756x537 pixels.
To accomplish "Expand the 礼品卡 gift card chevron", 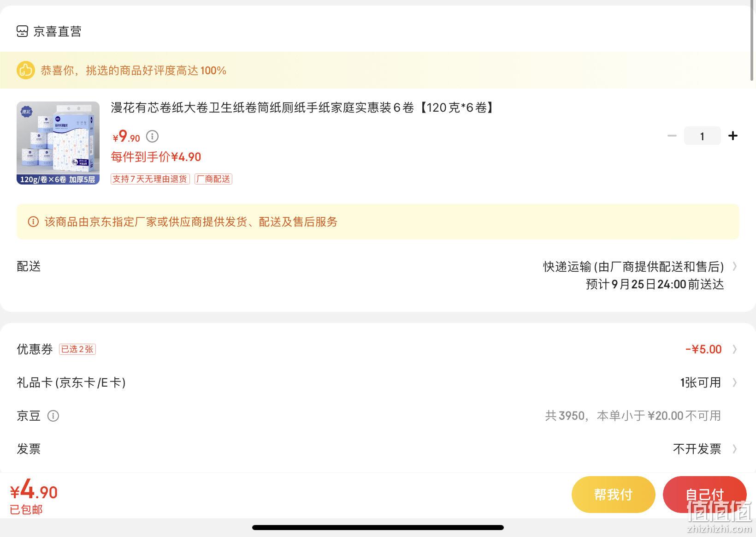I will 735,382.
